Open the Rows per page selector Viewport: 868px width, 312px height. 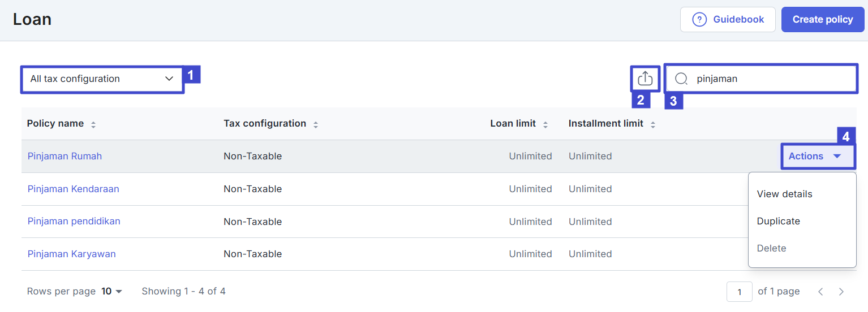(x=111, y=292)
